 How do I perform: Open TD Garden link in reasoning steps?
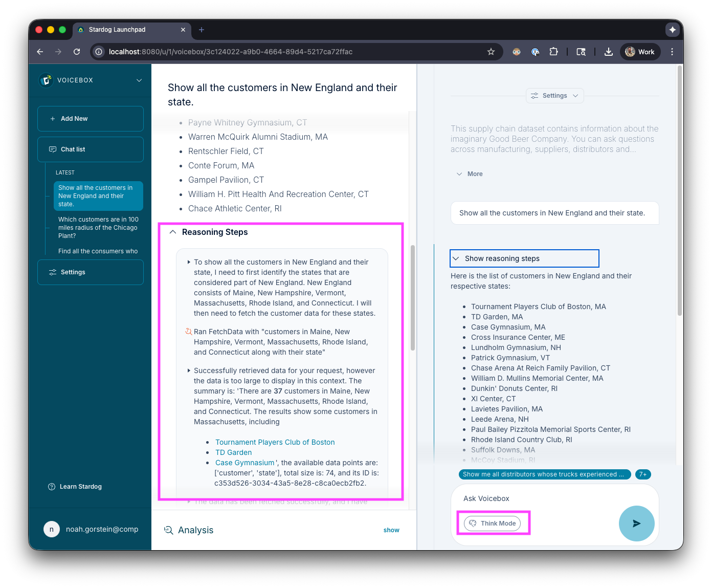point(233,452)
